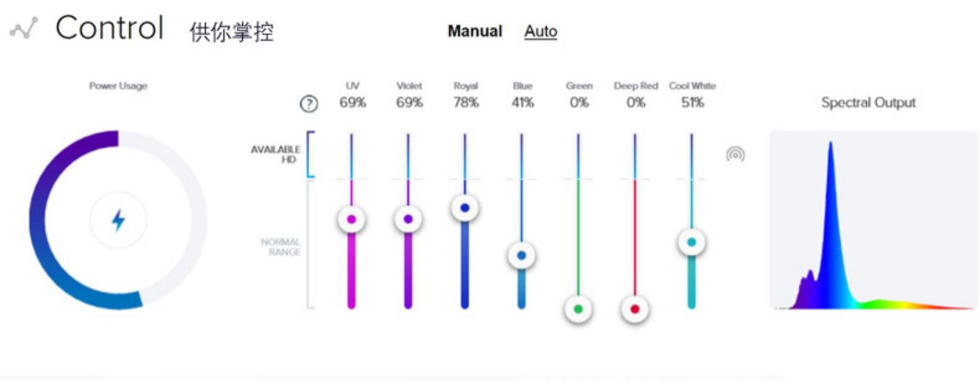Click the Violet slider knob
This screenshot has height=381, width=980.
pyautogui.click(x=408, y=220)
